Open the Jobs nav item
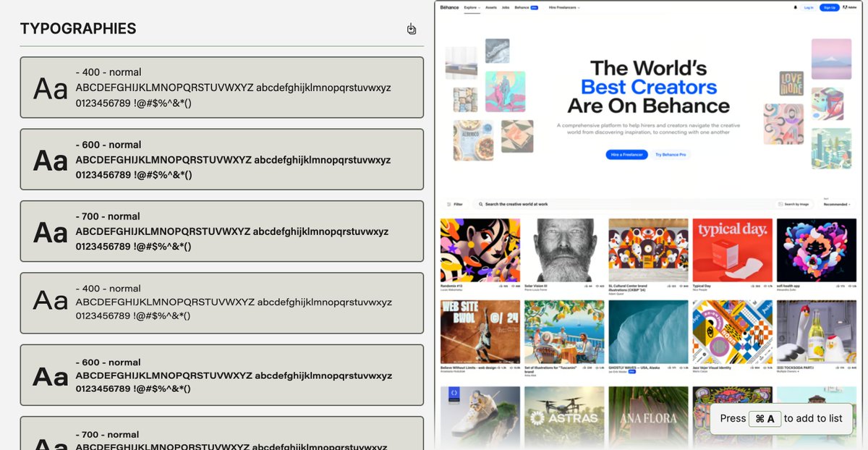The height and width of the screenshot is (450, 868). (x=506, y=7)
